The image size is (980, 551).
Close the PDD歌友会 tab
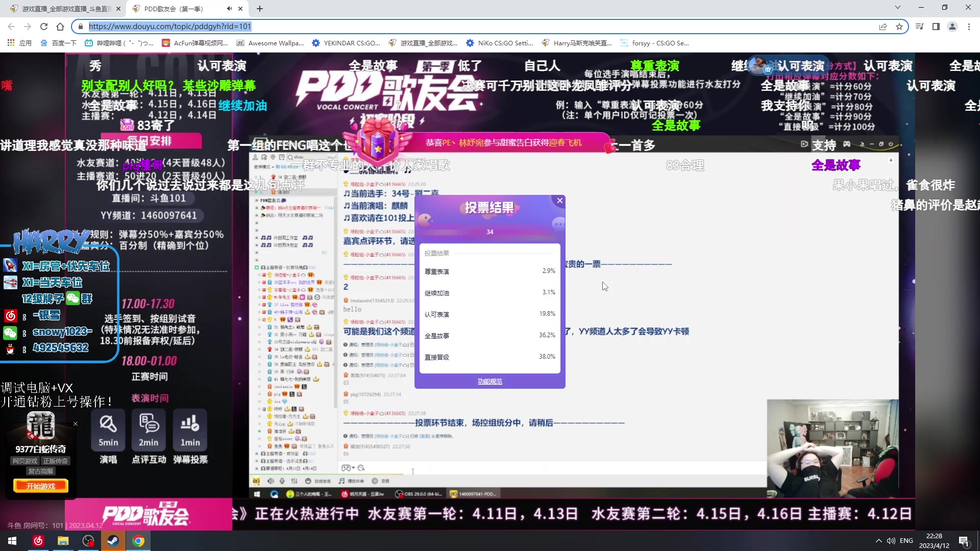point(240,9)
